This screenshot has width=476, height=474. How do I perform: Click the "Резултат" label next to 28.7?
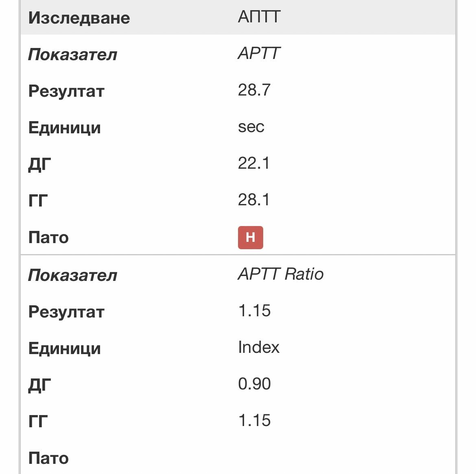click(x=66, y=91)
